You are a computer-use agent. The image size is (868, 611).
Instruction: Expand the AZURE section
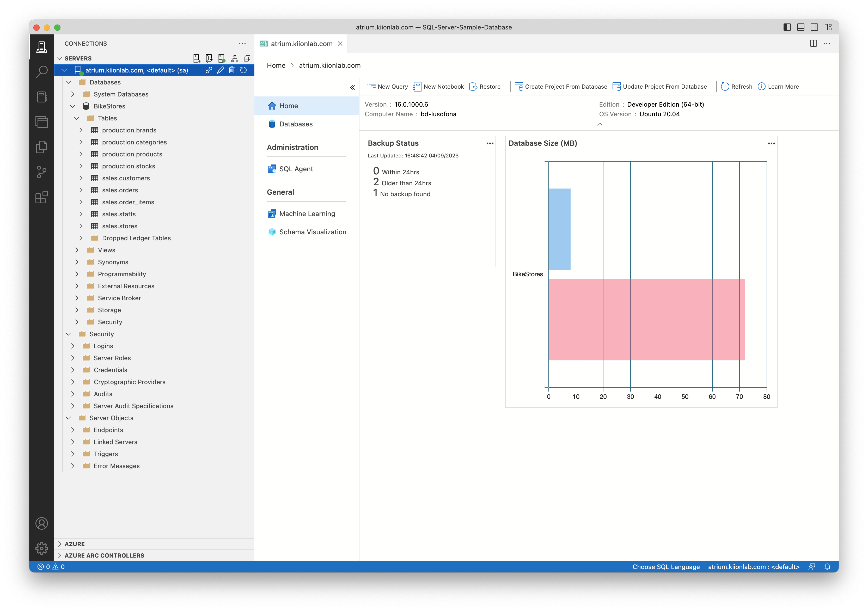tap(154, 544)
